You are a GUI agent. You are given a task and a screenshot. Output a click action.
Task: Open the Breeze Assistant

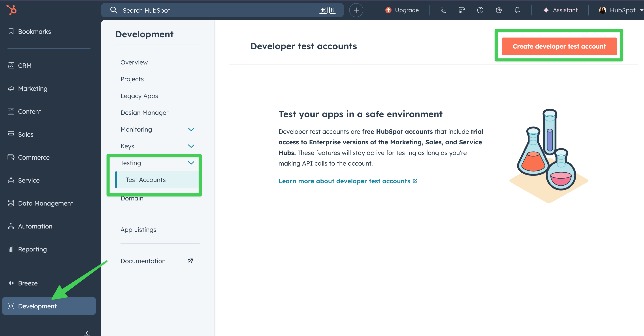click(560, 10)
